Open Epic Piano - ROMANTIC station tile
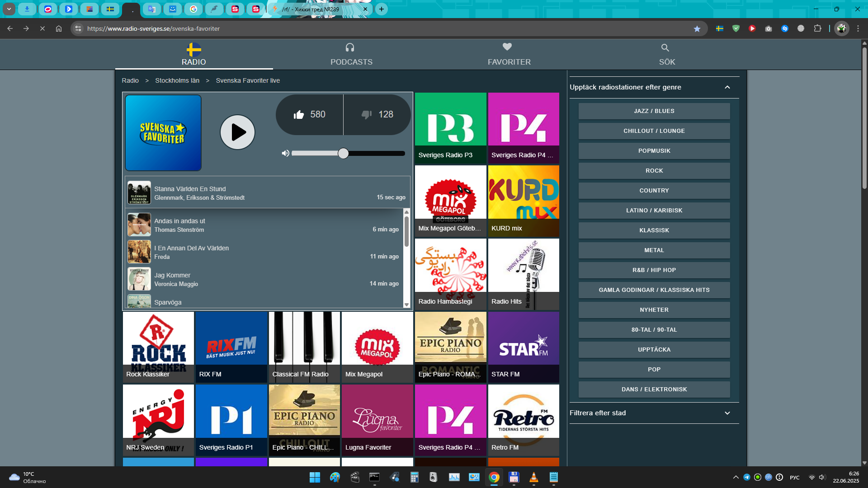This screenshot has width=868, height=488. coord(450,347)
